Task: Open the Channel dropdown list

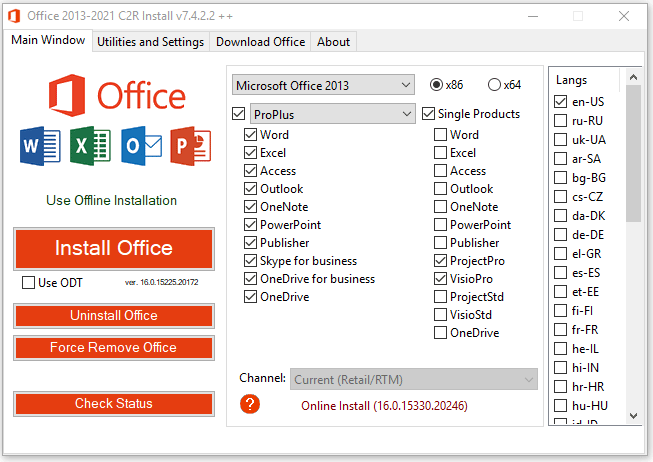Action: tap(414, 380)
